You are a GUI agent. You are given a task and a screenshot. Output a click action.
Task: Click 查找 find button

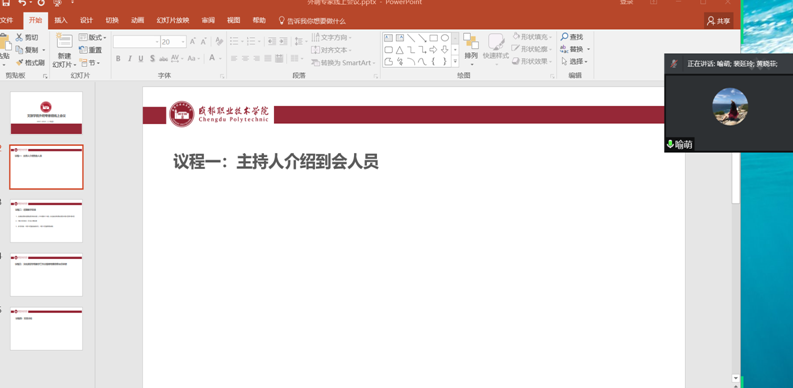pyautogui.click(x=572, y=37)
